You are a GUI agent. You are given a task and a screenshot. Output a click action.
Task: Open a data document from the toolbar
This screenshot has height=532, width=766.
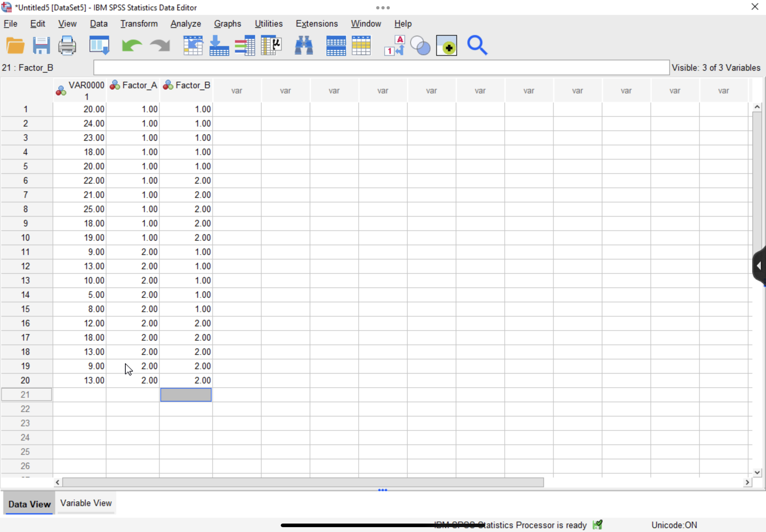click(x=15, y=45)
